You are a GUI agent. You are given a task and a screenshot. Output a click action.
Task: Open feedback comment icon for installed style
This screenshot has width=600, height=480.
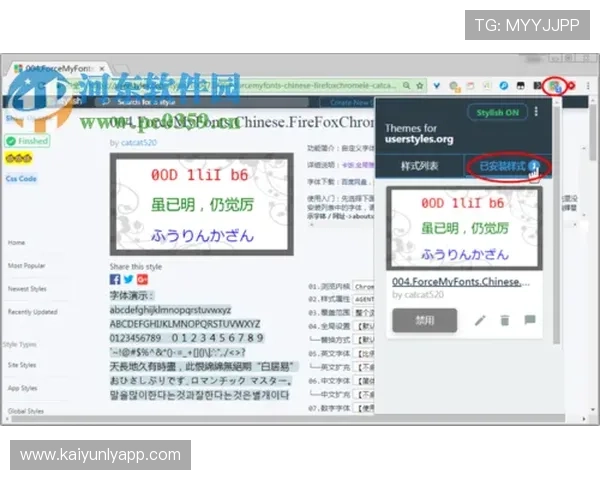pos(530,319)
